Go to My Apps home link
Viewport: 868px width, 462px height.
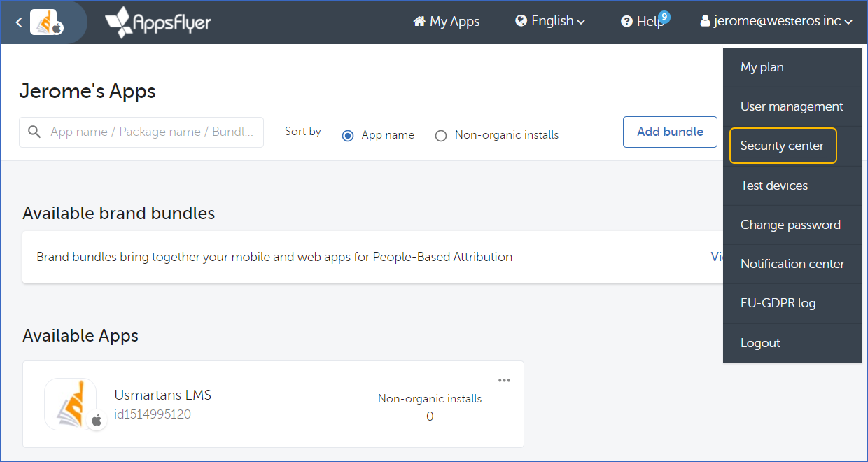(x=446, y=22)
